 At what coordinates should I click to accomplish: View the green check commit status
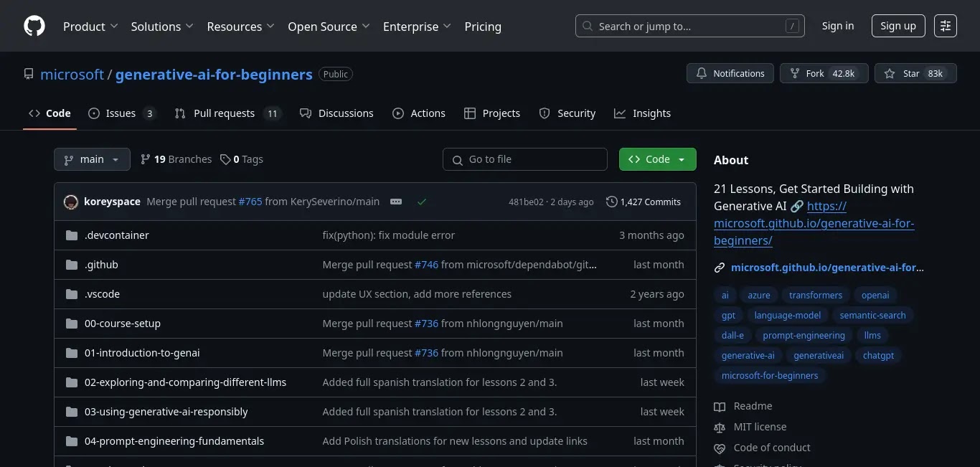(422, 202)
